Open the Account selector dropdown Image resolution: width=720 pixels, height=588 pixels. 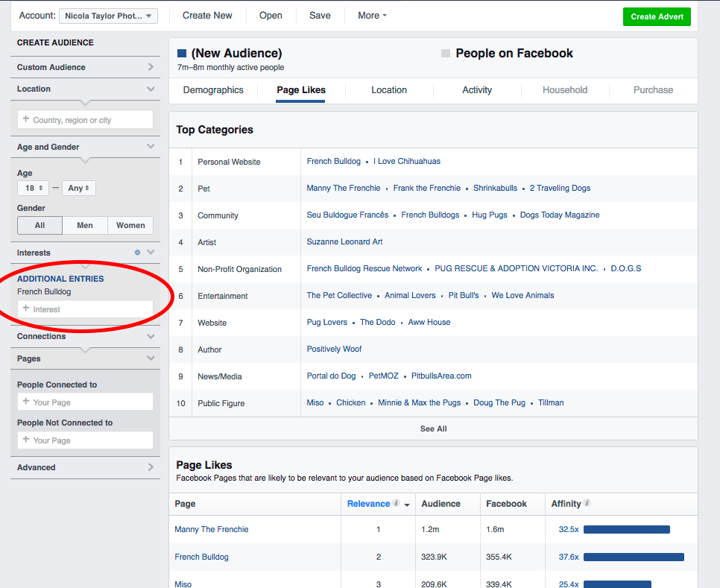tap(108, 16)
